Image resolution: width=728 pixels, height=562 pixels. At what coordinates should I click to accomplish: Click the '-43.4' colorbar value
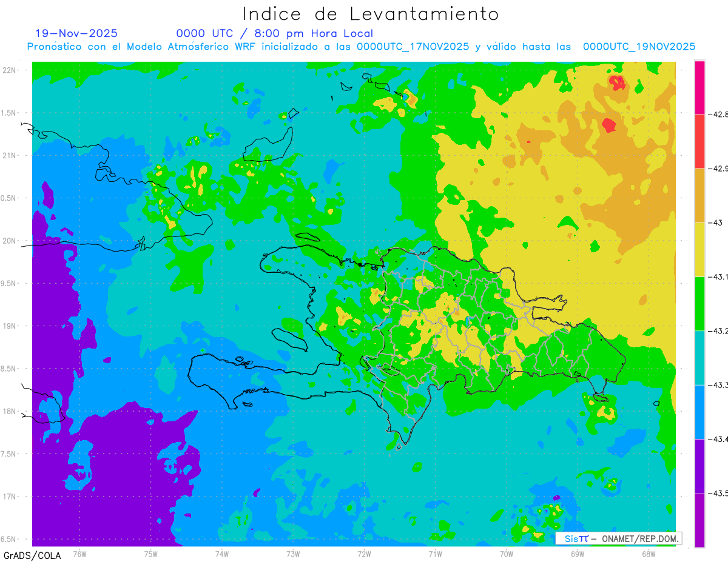tap(717, 439)
